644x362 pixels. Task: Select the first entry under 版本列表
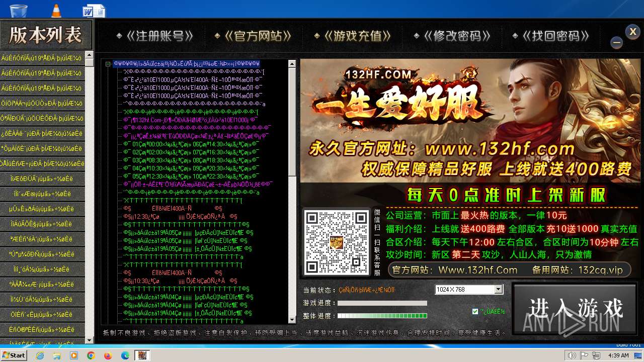(x=42, y=58)
